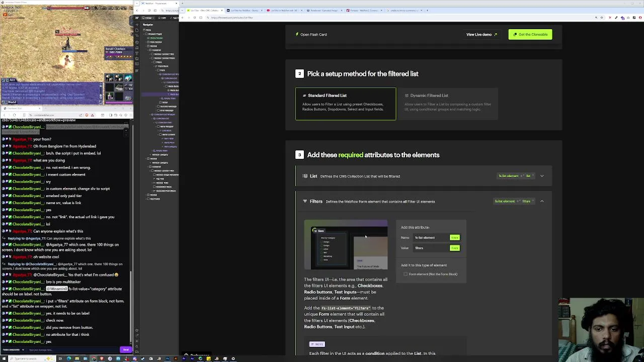Open File Explorer from the taskbar

click(77, 358)
